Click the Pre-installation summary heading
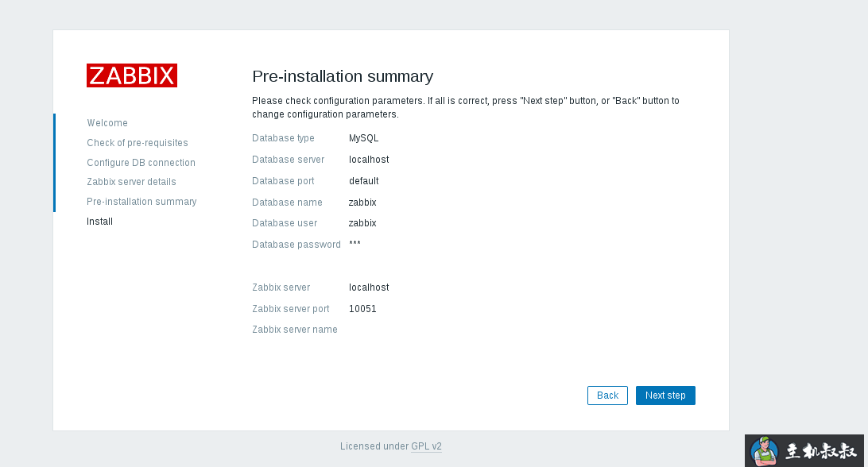The width and height of the screenshot is (868, 467). tap(343, 76)
